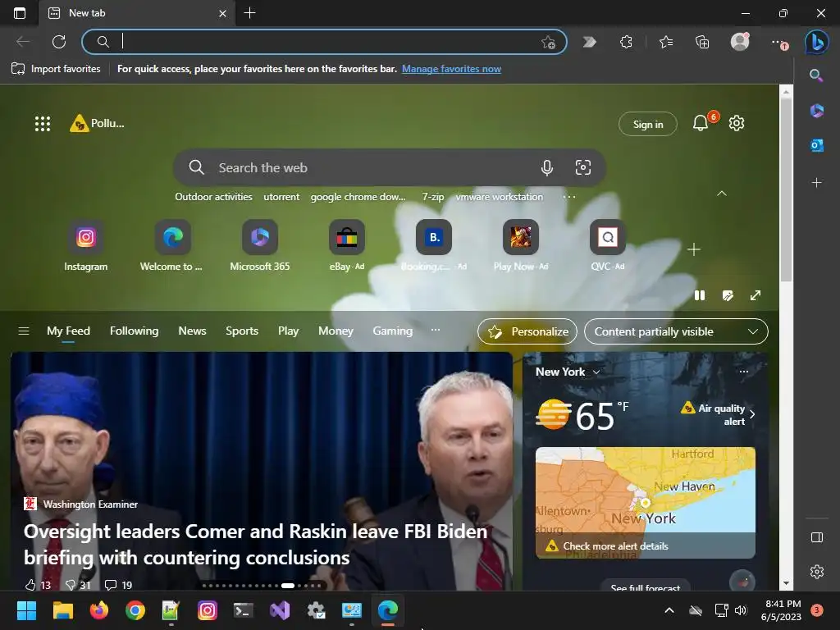
Task: Show hidden system tray icons
Action: point(669,610)
